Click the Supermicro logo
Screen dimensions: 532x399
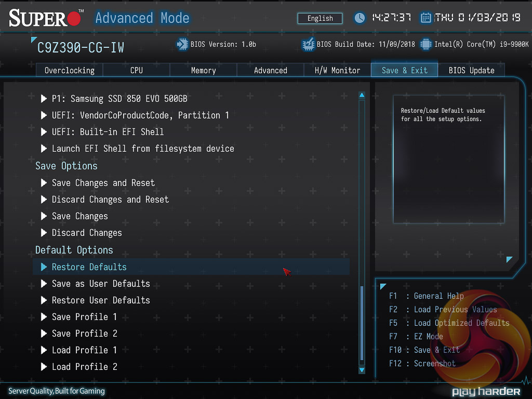tap(46, 19)
